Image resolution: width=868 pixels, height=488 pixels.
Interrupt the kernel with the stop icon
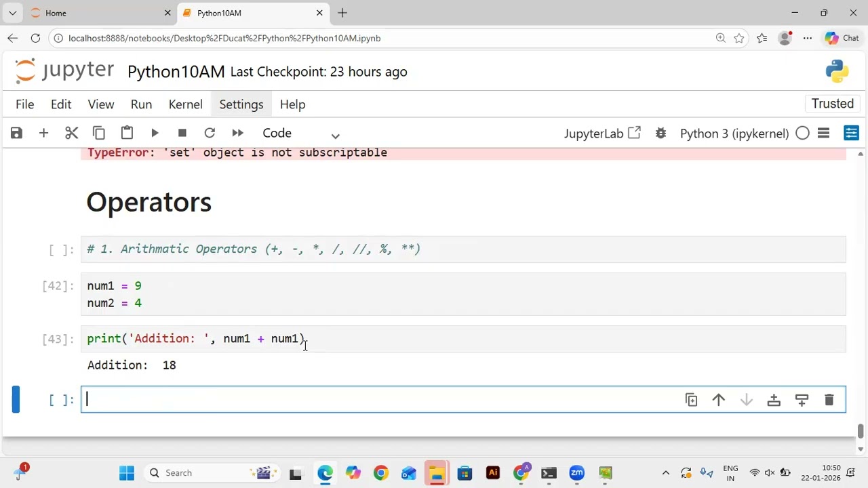182,133
